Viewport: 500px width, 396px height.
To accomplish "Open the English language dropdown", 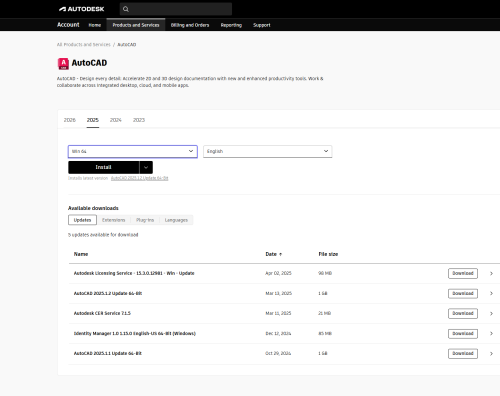I will click(x=268, y=151).
